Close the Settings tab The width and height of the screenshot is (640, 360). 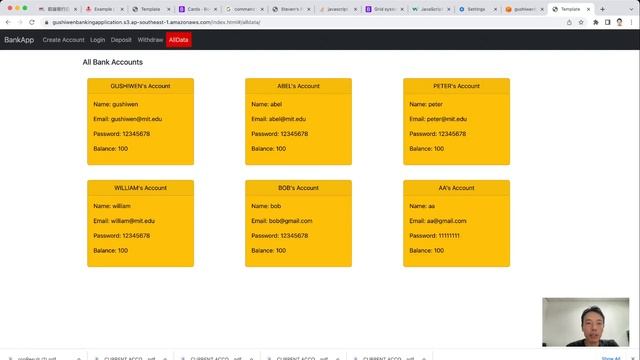[495, 9]
